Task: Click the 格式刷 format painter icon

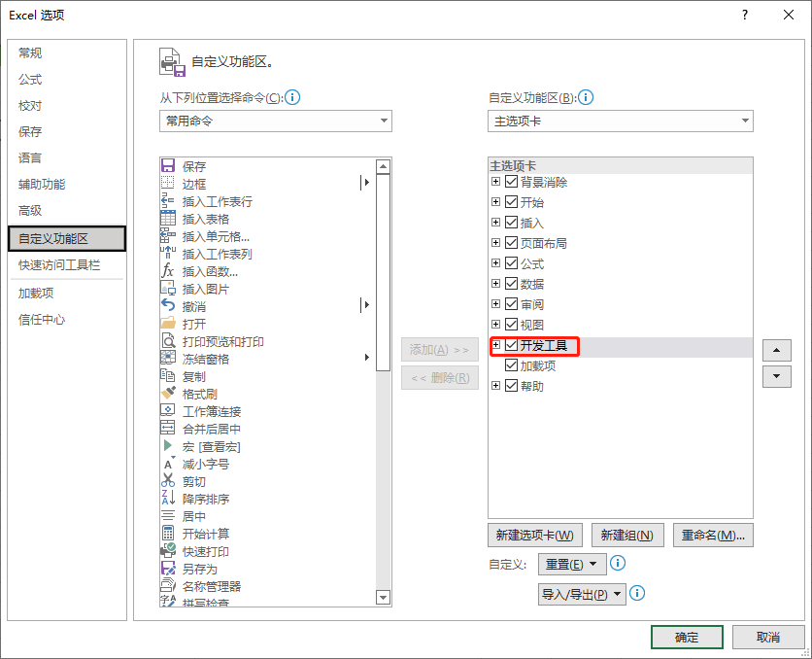Action: (168, 394)
